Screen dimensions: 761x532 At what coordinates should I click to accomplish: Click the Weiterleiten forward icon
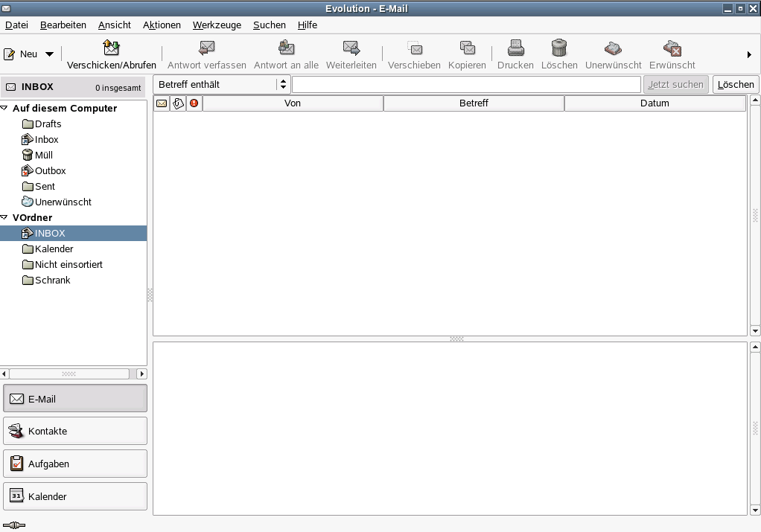(x=351, y=48)
